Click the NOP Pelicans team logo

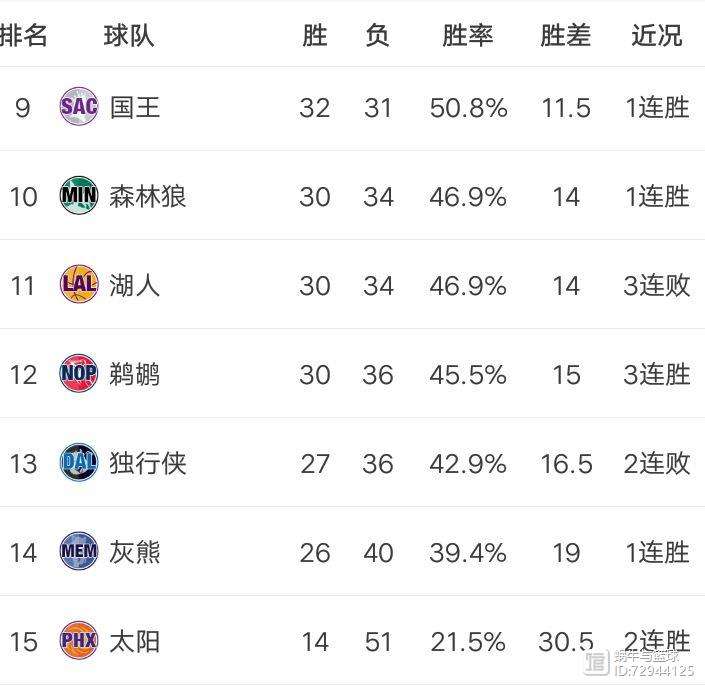[x=79, y=373]
